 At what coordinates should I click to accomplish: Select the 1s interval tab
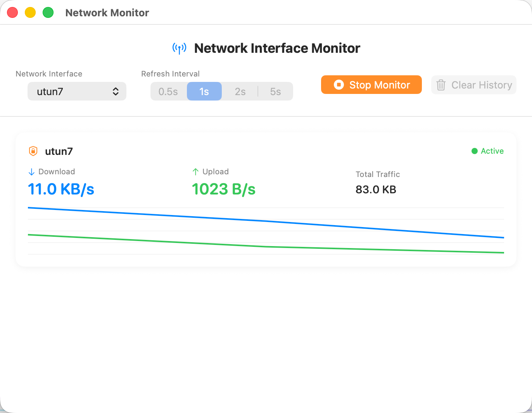pyautogui.click(x=204, y=91)
